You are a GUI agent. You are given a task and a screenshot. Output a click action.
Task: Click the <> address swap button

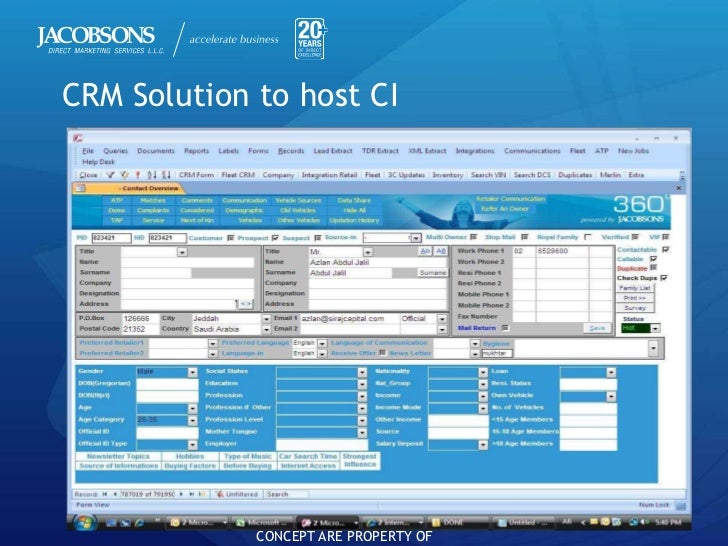246,304
